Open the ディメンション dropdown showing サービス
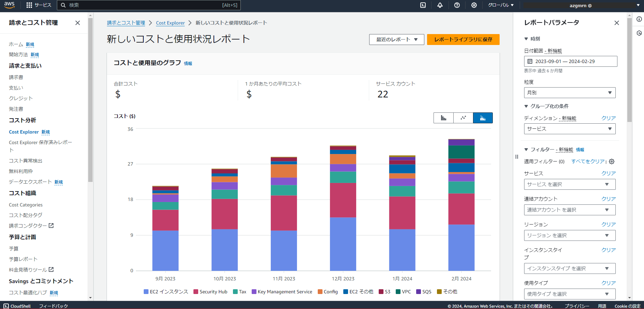 (x=569, y=129)
